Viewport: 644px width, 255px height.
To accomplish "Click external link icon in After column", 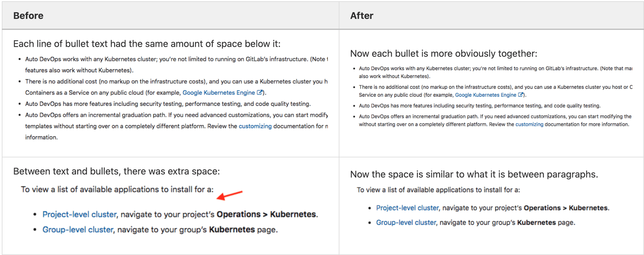I will (521, 95).
